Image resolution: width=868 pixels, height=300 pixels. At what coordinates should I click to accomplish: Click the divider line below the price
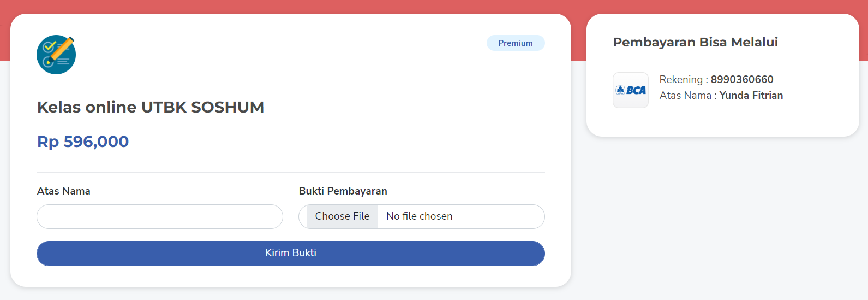pos(291,173)
